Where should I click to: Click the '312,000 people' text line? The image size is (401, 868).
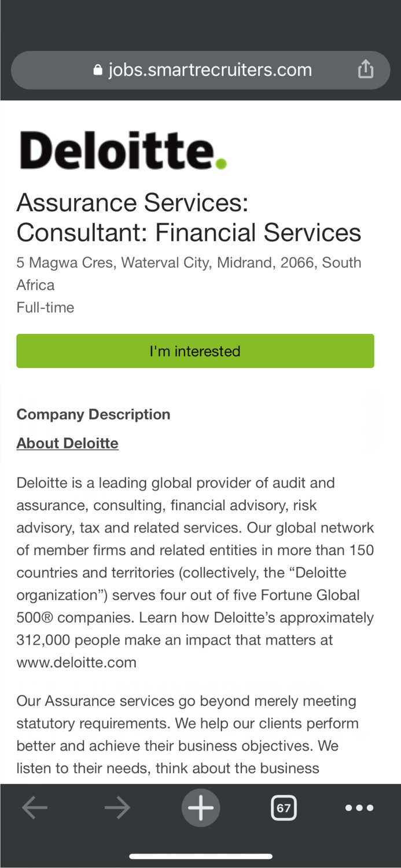174,640
